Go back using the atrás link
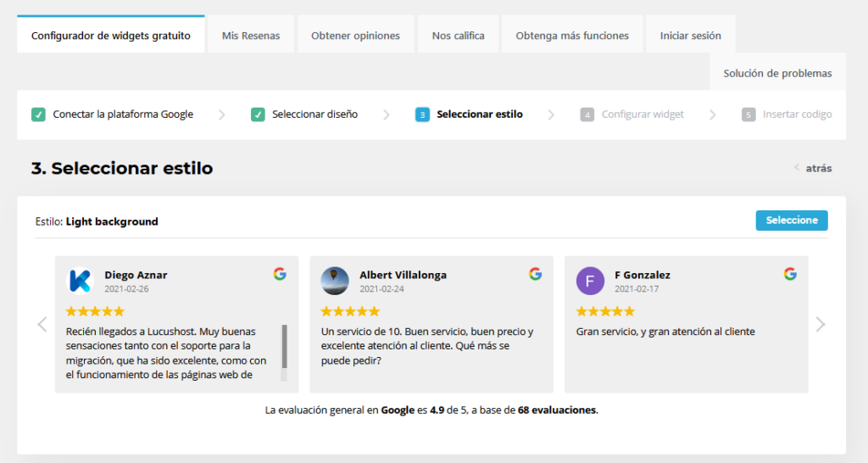 click(813, 168)
